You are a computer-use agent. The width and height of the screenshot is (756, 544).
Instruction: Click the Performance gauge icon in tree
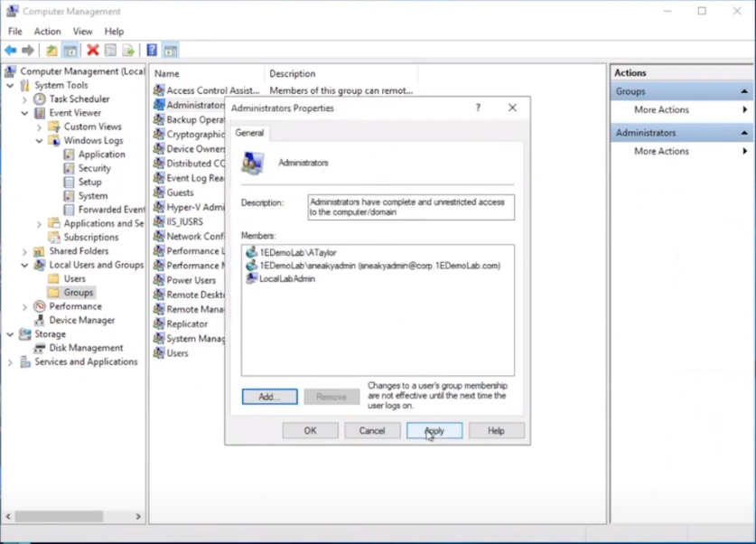[x=40, y=306]
